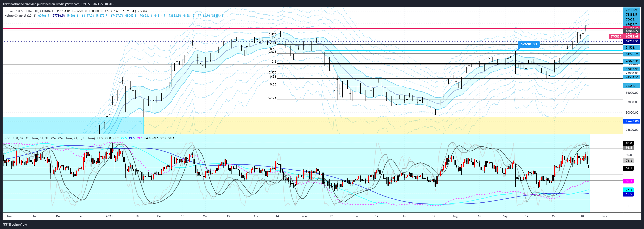644x229 pixels.
Task: Click the Feb label on time axis
Action: [159, 216]
